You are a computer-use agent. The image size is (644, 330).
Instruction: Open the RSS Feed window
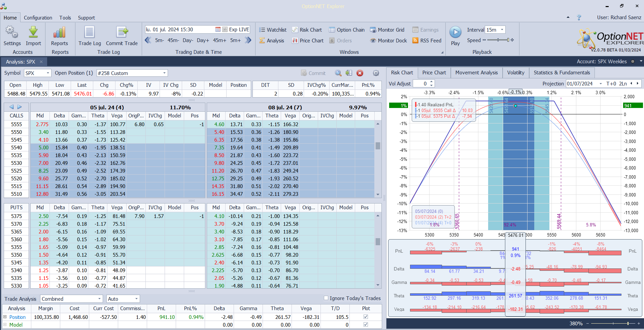pos(427,41)
